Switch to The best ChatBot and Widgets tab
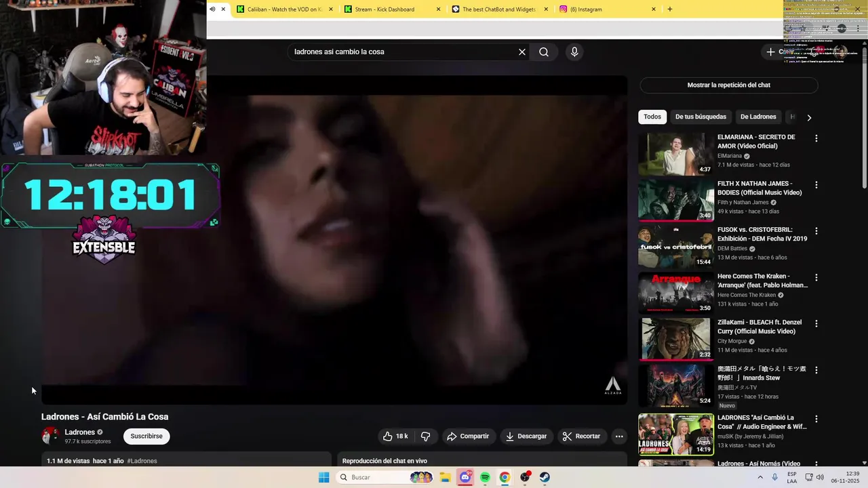Screen dimensions: 868x488 click(499, 9)
